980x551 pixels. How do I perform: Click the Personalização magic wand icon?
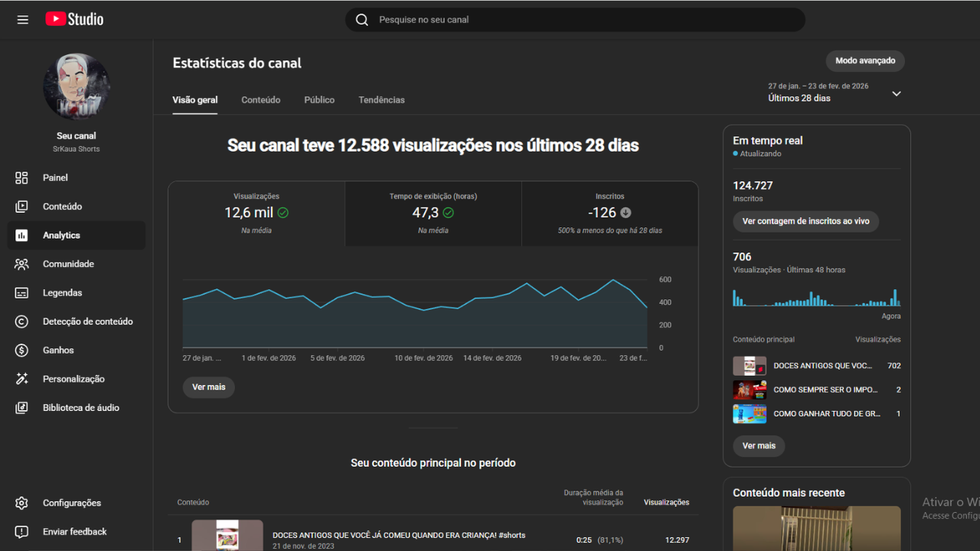pyautogui.click(x=21, y=379)
